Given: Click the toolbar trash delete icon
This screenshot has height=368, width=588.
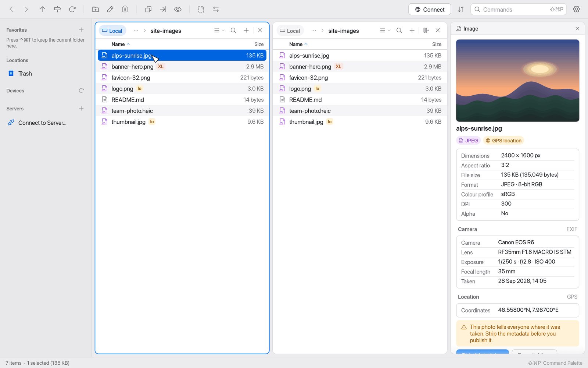Looking at the screenshot, I should click(x=125, y=9).
